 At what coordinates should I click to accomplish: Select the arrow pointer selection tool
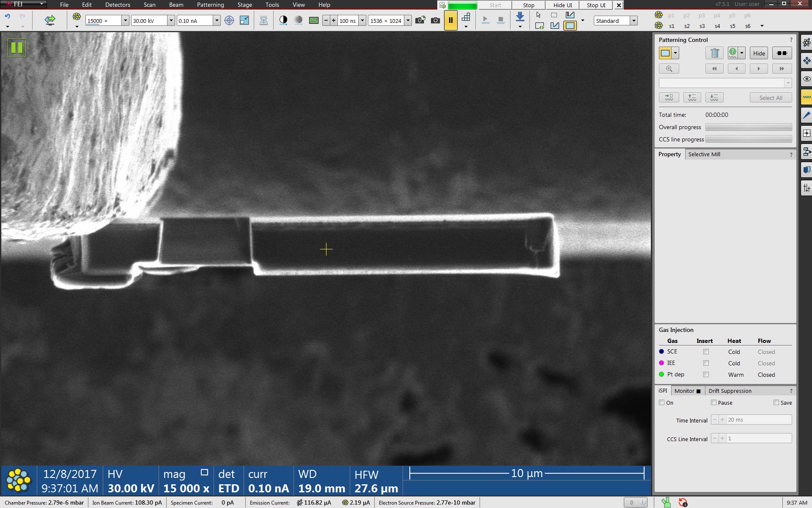pos(538,15)
